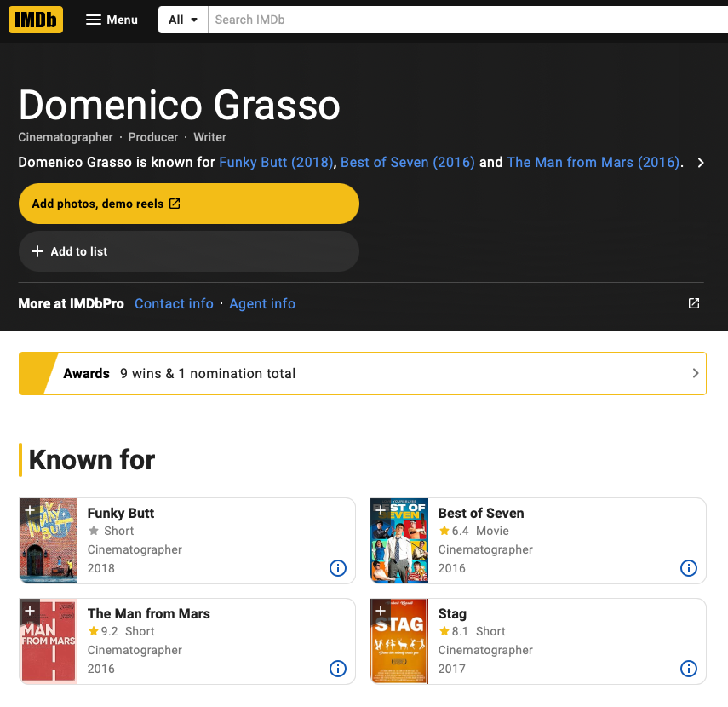Add Best of Seven to watchlist
Image resolution: width=728 pixels, height=707 pixels.
(380, 509)
